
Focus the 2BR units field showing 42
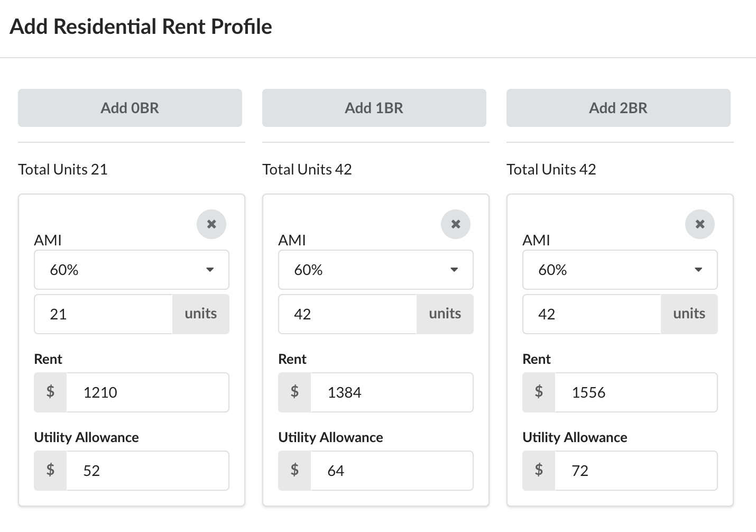click(592, 314)
